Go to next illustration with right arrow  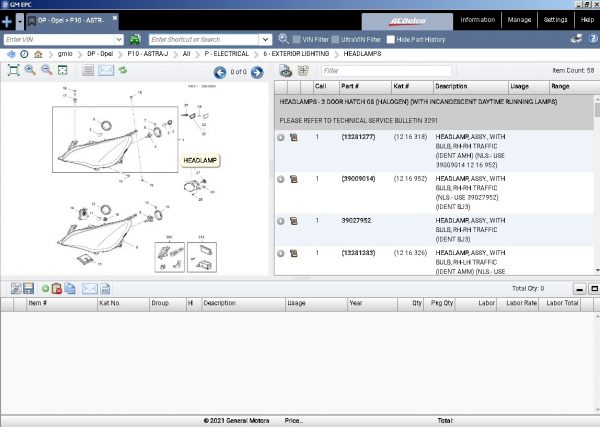pos(257,72)
